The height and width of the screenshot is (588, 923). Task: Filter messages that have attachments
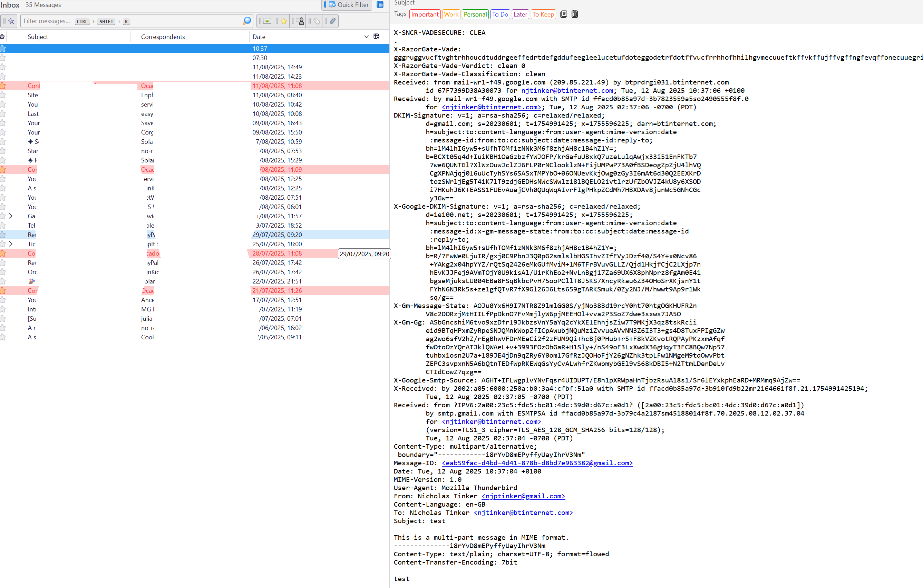pyautogui.click(x=332, y=21)
